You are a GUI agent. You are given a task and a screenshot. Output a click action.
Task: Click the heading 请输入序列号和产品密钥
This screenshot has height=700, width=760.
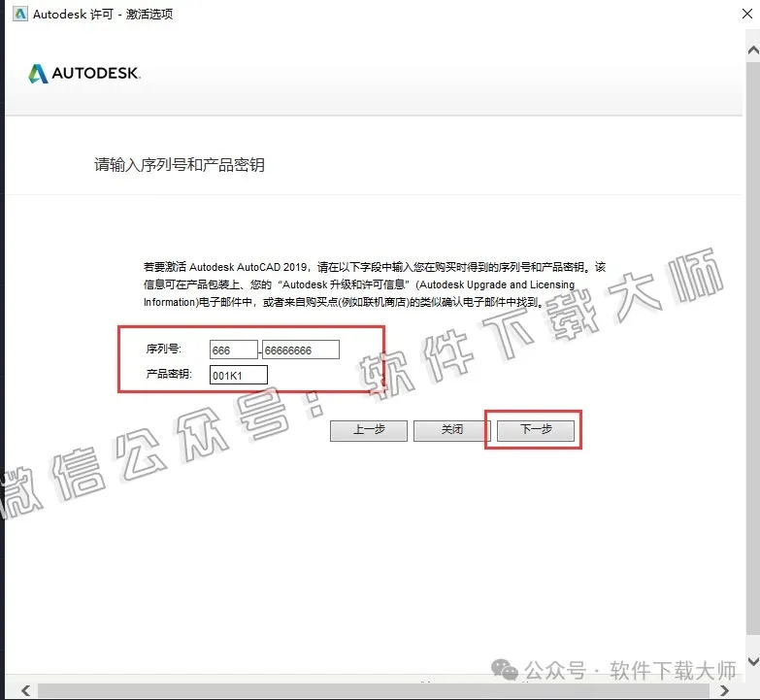pyautogui.click(x=180, y=165)
